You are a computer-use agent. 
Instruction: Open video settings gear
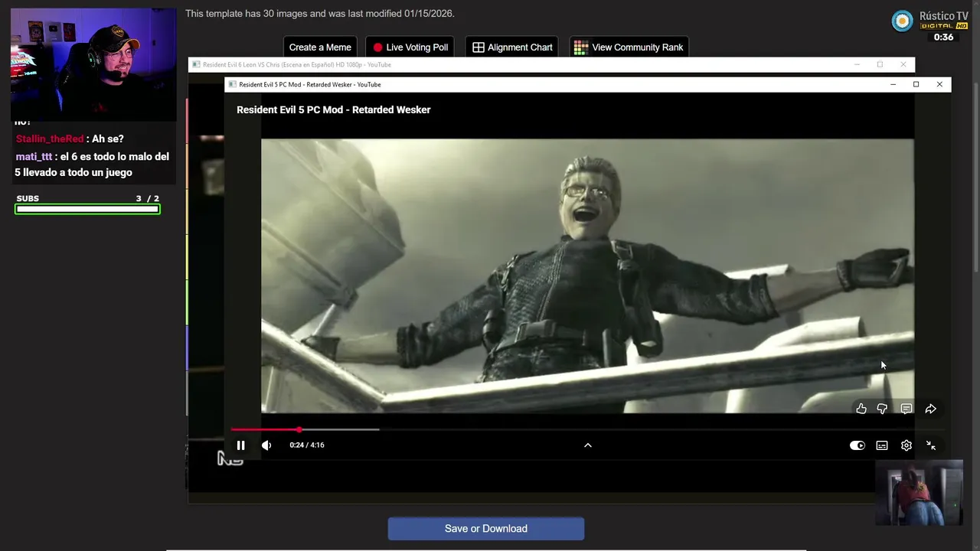coord(906,445)
